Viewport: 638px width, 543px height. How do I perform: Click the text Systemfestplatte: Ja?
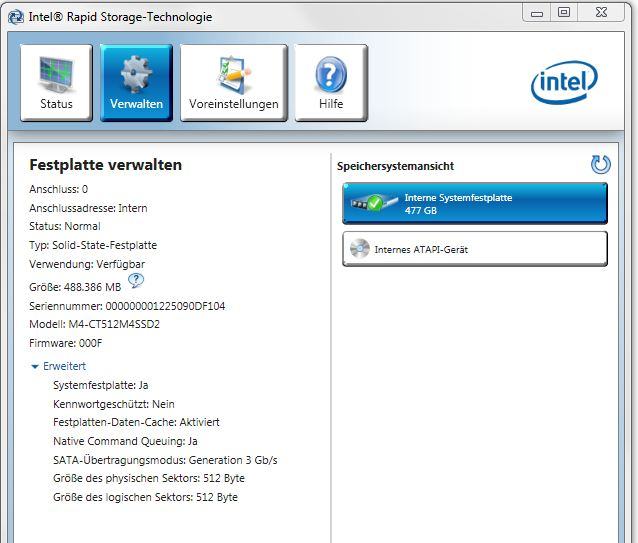pos(101,385)
